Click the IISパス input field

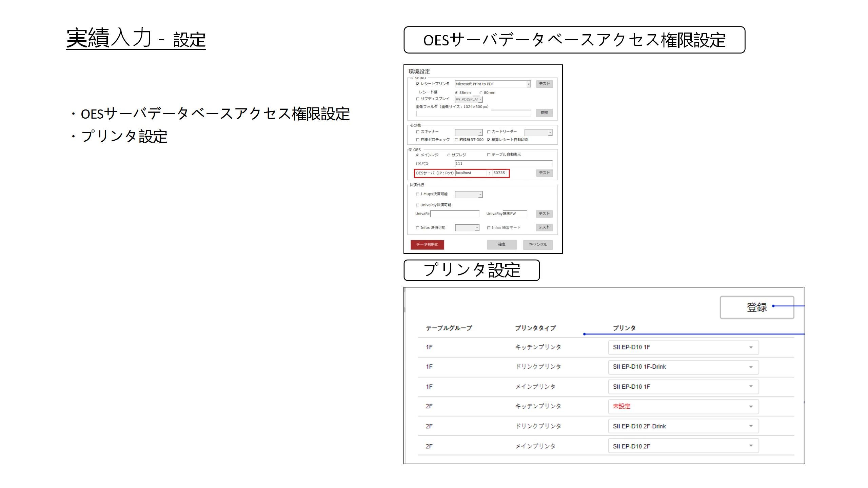pos(503,164)
